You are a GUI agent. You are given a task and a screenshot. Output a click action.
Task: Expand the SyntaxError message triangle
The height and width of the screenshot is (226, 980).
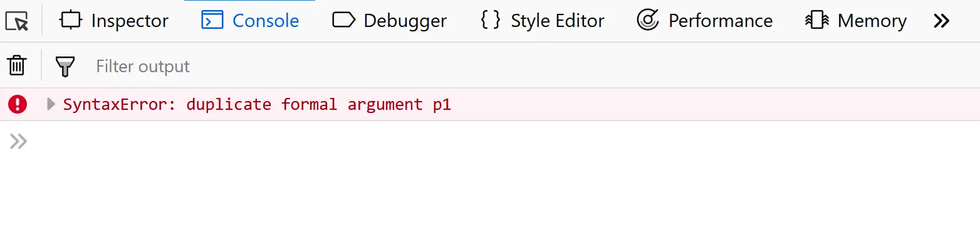pyautogui.click(x=51, y=104)
